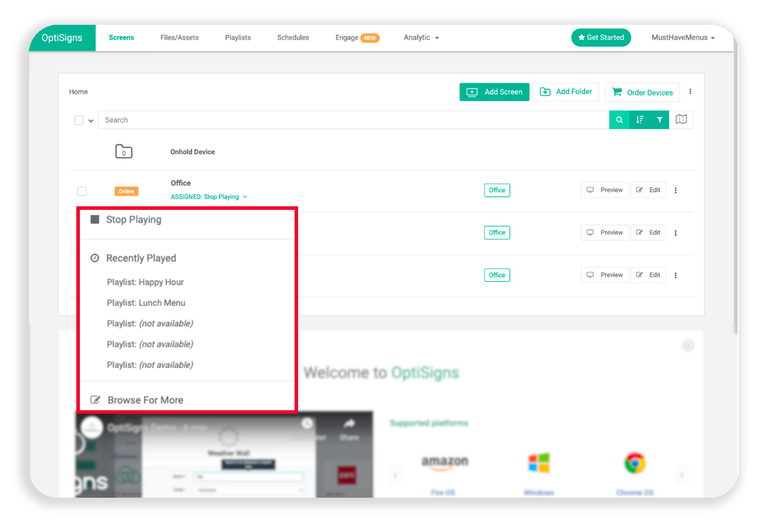Open the more options menu beside Order Devices

click(690, 92)
